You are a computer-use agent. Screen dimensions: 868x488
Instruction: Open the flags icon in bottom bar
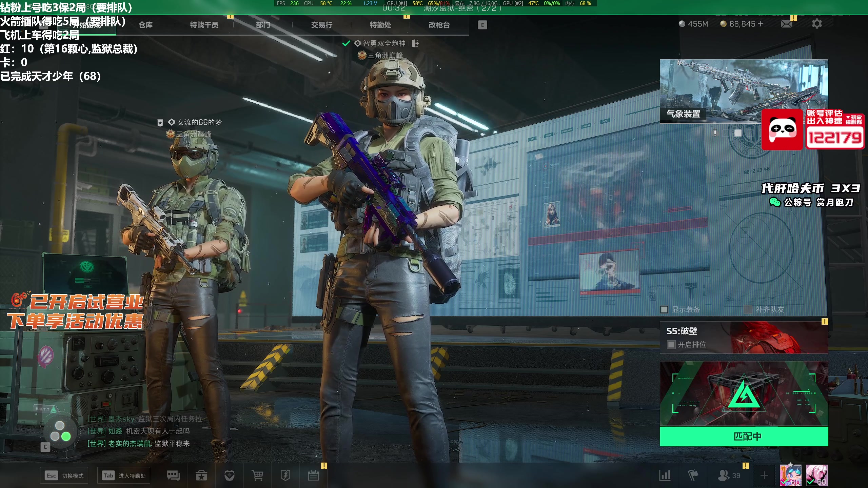[693, 475]
